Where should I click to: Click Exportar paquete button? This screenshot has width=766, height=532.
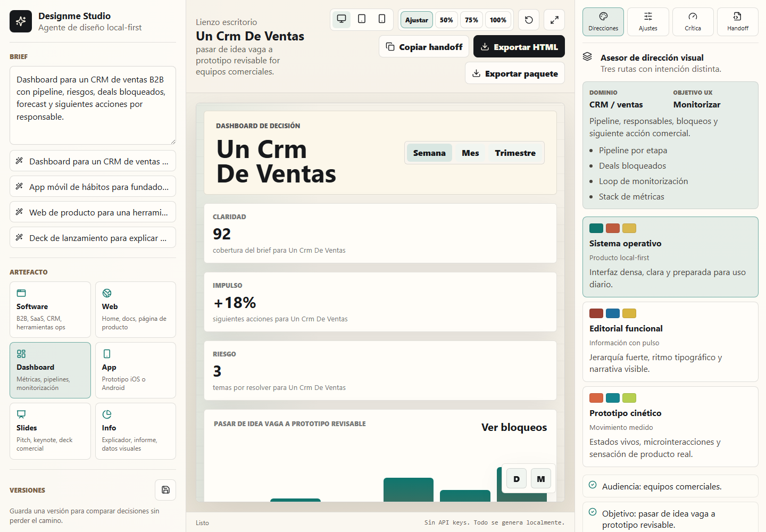tap(515, 73)
